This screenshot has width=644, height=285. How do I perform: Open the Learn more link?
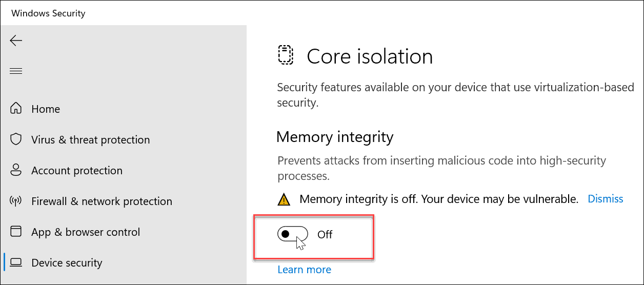[304, 270]
